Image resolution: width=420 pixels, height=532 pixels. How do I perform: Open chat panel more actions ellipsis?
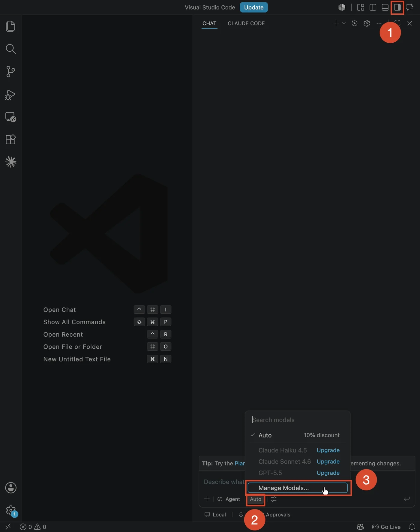tap(379, 23)
